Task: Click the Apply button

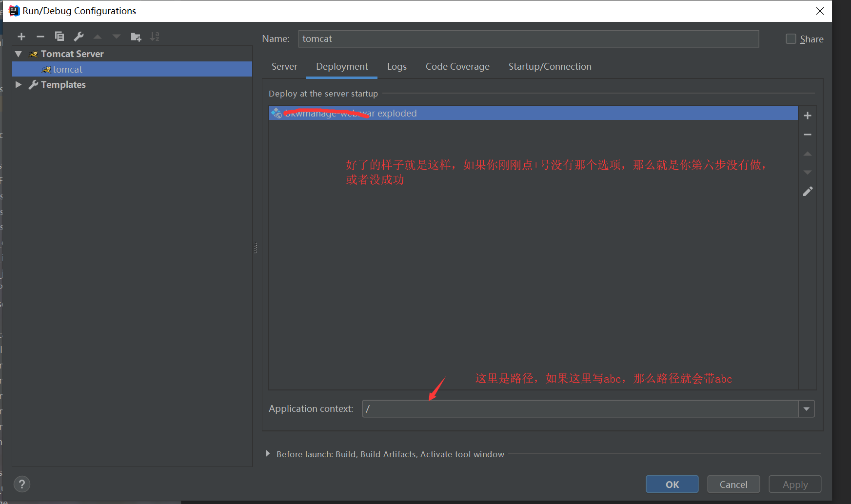Action: (x=795, y=485)
